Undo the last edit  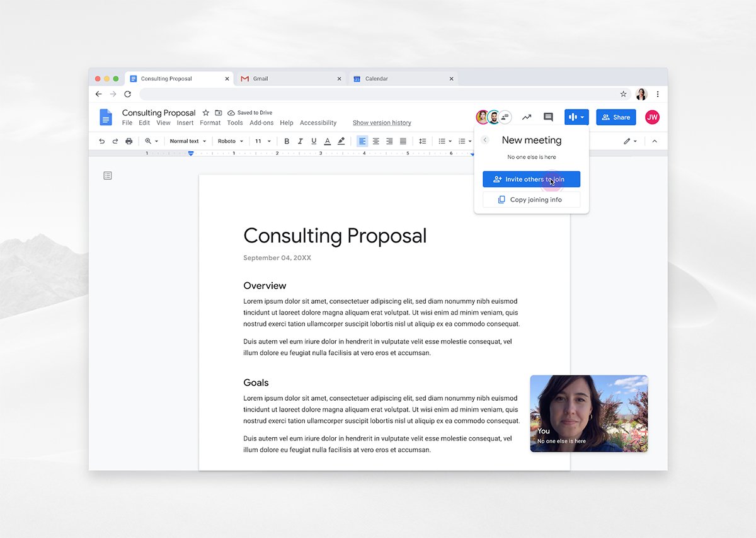(101, 141)
